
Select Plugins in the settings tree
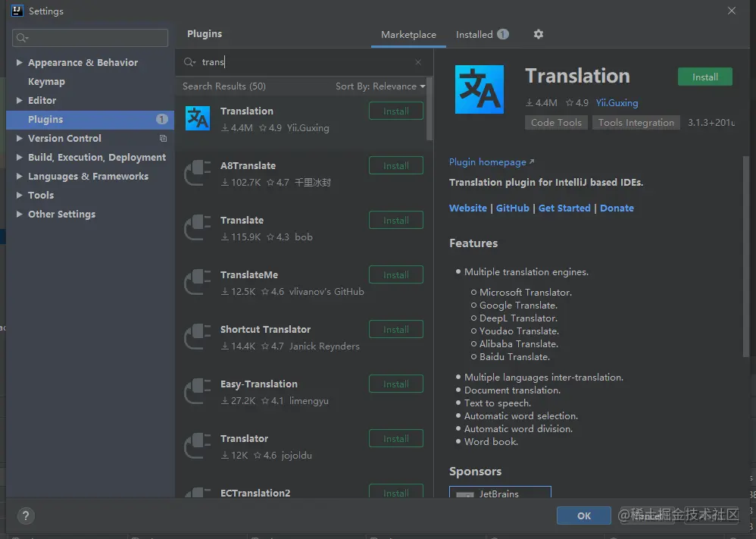click(x=90, y=119)
